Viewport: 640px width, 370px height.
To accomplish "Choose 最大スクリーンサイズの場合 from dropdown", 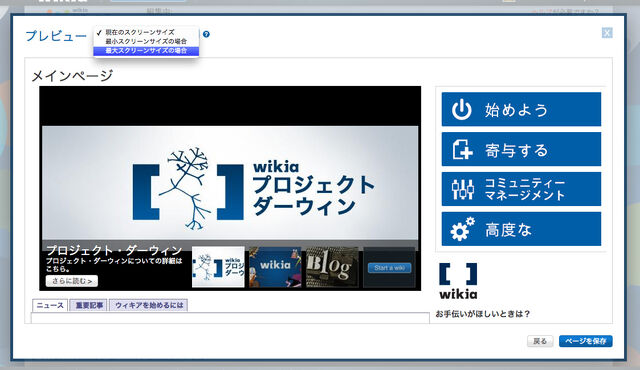I will [x=146, y=51].
